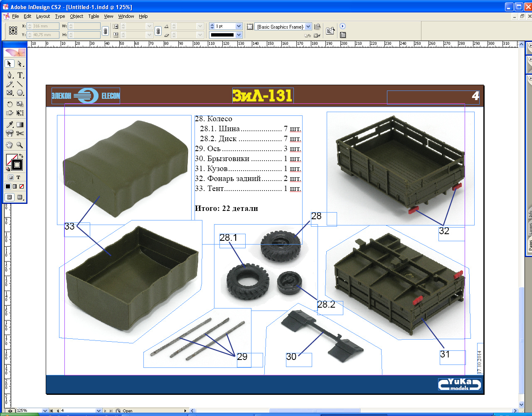The image size is (532, 416).
Task: Select the Gradient tool
Action: click(x=20, y=125)
